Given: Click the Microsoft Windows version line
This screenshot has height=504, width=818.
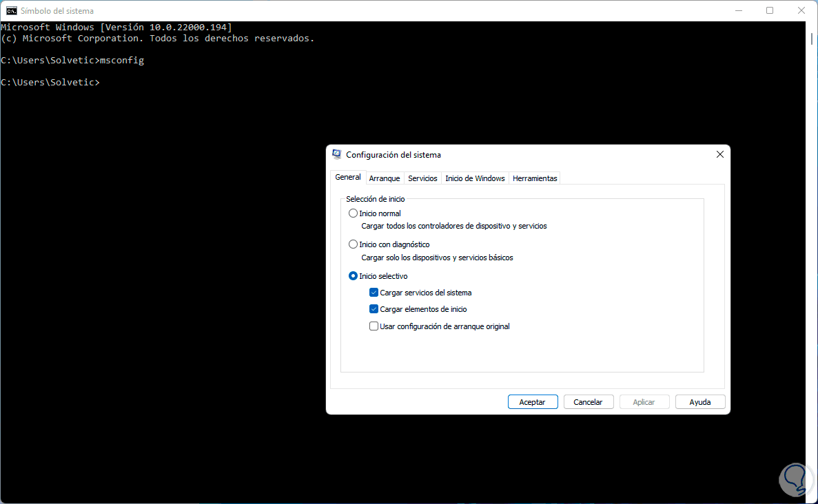Looking at the screenshot, I should click(116, 27).
